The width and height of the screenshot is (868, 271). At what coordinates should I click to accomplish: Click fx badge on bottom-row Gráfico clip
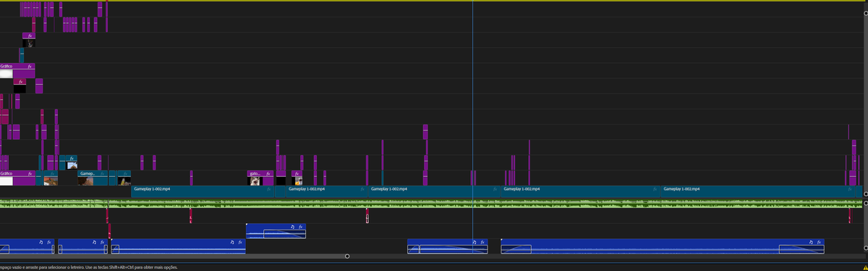(30, 174)
